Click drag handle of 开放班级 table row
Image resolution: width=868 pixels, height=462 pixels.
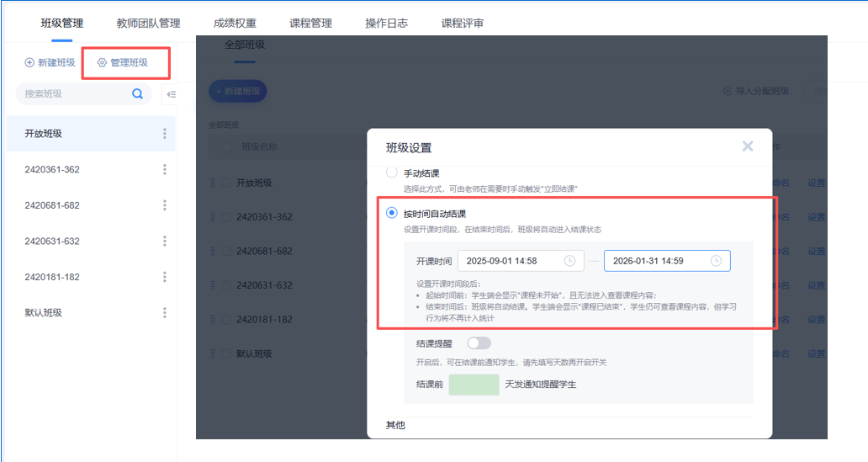point(213,183)
